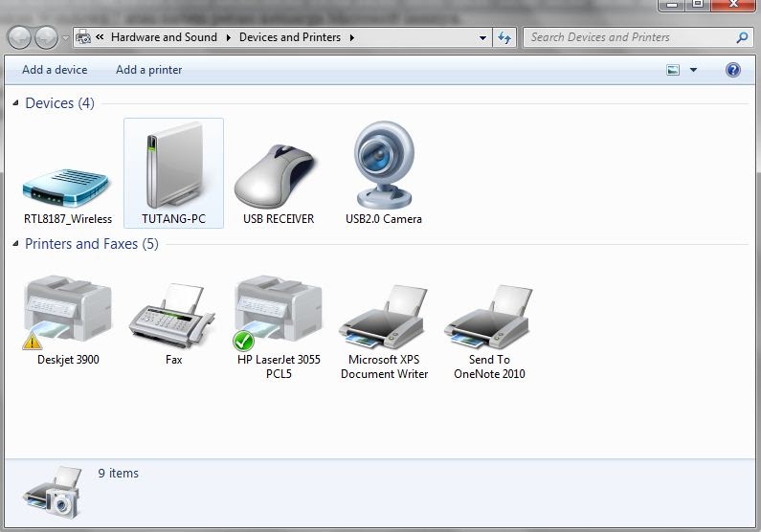Select the USB RECEIVER mouse icon
This screenshot has width=761, height=532.
275,176
